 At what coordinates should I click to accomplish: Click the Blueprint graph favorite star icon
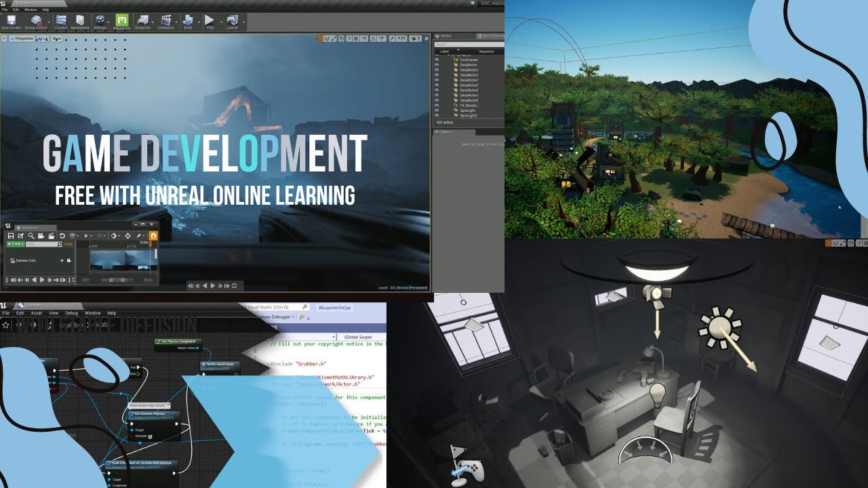coord(5,325)
